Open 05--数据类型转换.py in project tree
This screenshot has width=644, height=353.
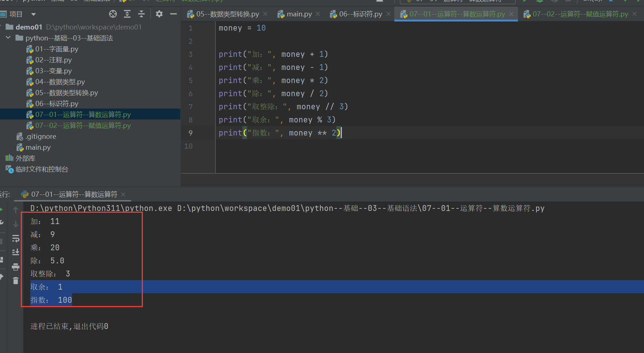[x=67, y=93]
